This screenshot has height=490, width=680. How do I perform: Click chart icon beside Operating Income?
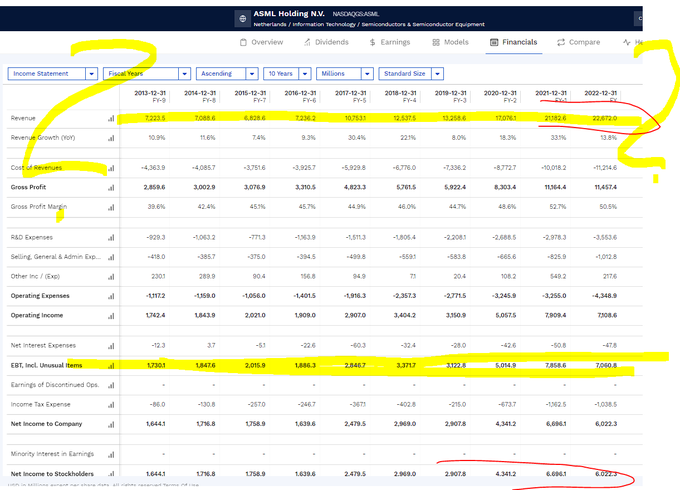click(x=111, y=315)
